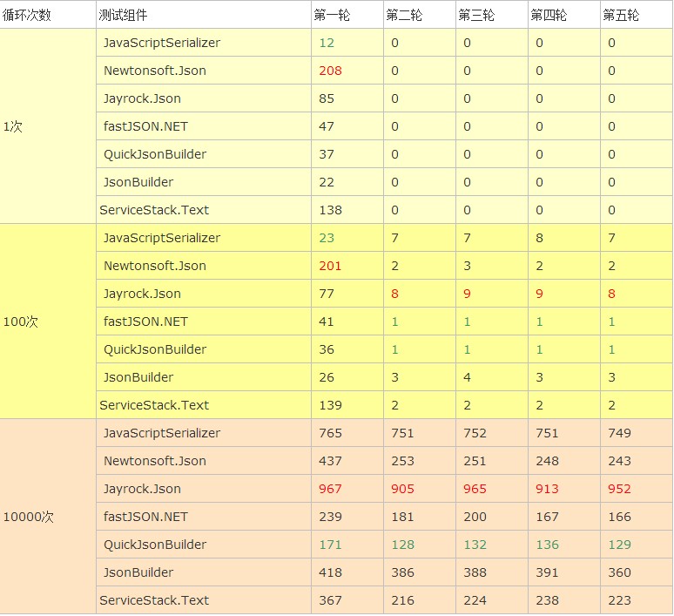Image resolution: width=674 pixels, height=616 pixels.
Task: Click value 388 in JsonBuilder row
Action: (x=475, y=572)
